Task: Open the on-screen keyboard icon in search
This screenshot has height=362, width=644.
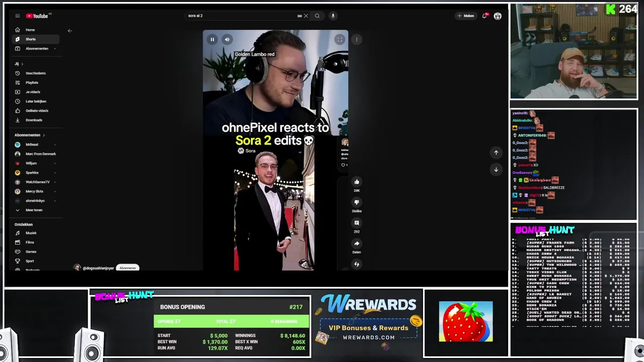Action: 299,16
